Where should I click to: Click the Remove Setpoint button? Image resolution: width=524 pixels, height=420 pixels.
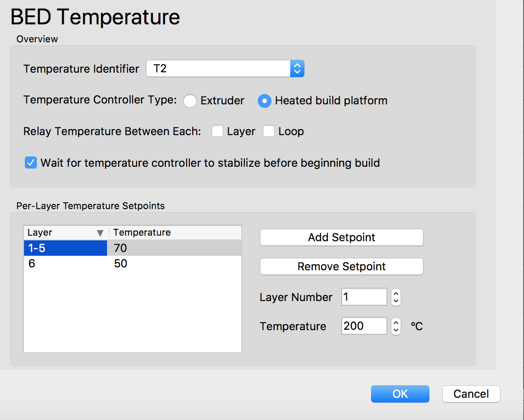[x=341, y=266]
